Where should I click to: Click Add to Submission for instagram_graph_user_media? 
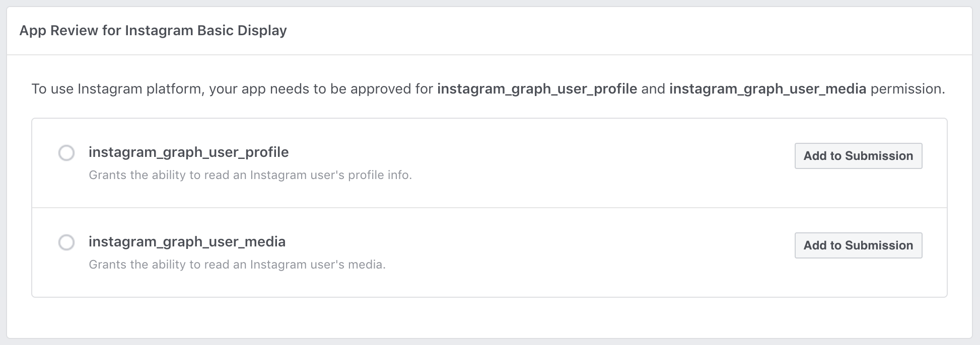point(858,245)
